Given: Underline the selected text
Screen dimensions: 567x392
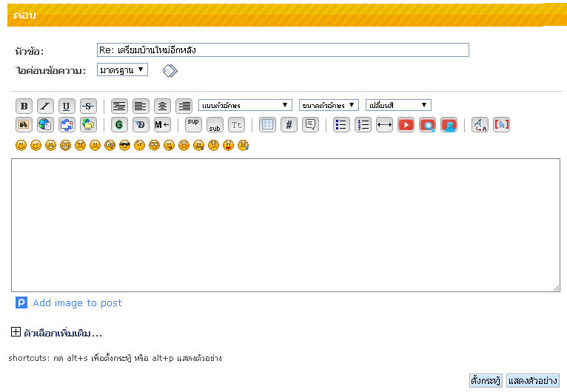Looking at the screenshot, I should (x=67, y=107).
